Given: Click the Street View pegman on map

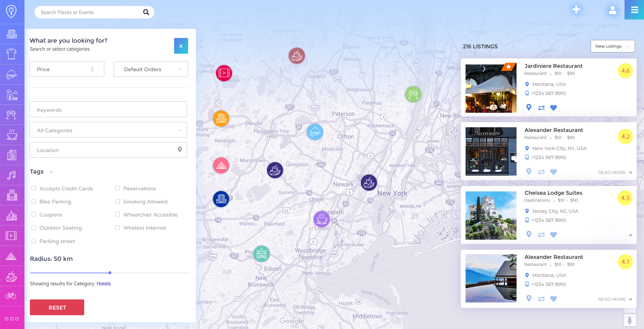Looking at the screenshot, I should click(630, 320).
